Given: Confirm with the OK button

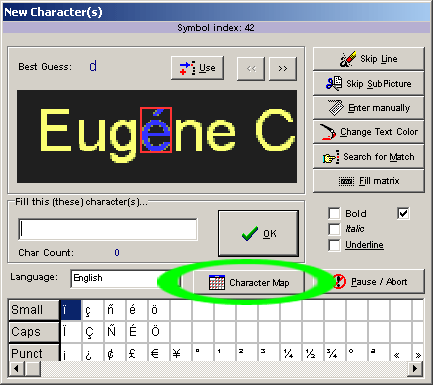Looking at the screenshot, I should [x=258, y=233].
